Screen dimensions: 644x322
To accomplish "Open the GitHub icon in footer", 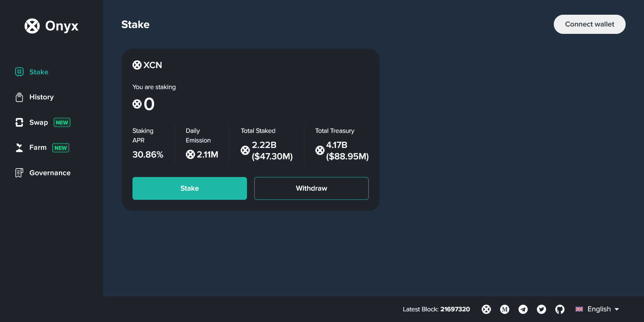I will [560, 309].
